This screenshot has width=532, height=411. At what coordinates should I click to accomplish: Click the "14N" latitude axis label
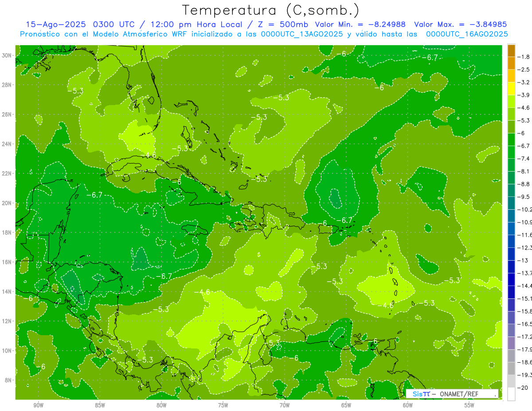click(x=7, y=292)
